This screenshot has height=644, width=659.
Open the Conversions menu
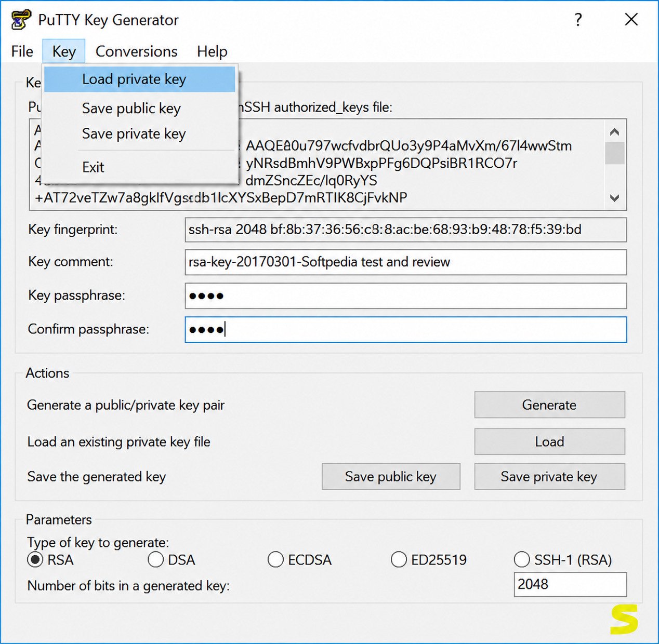click(x=137, y=51)
